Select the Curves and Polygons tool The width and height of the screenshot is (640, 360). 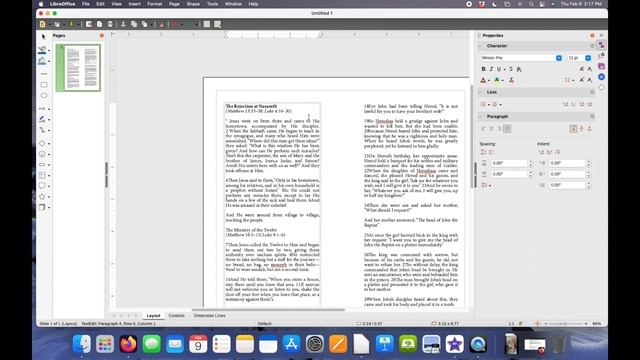click(42, 119)
